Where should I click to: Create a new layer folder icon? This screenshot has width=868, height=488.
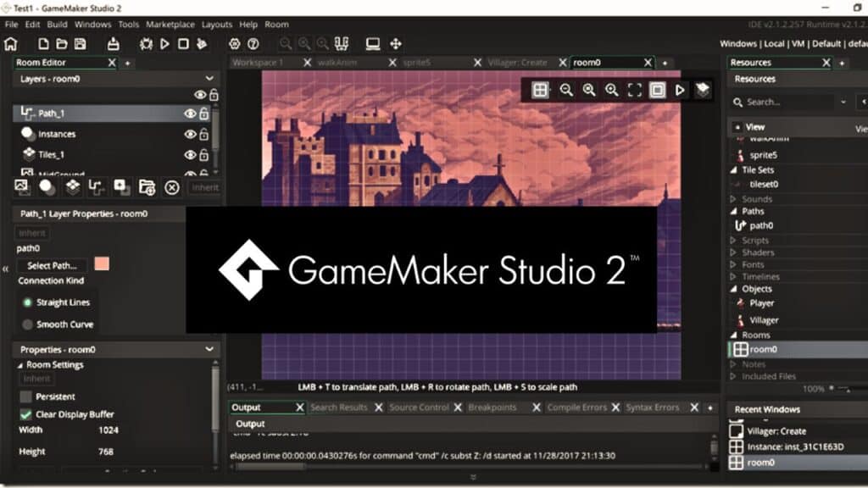[147, 187]
